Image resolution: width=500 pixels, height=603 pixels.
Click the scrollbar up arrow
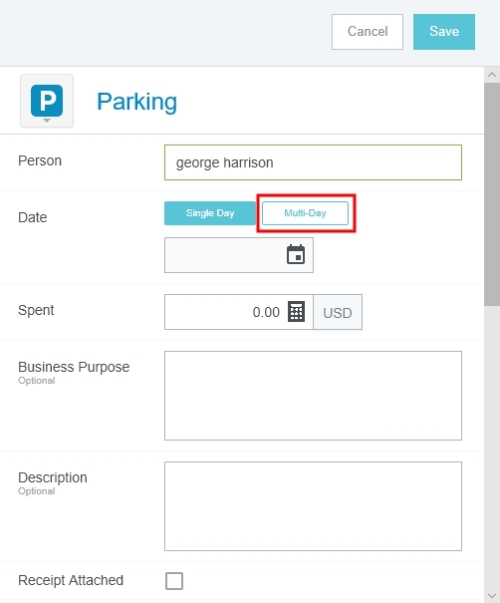[492, 75]
